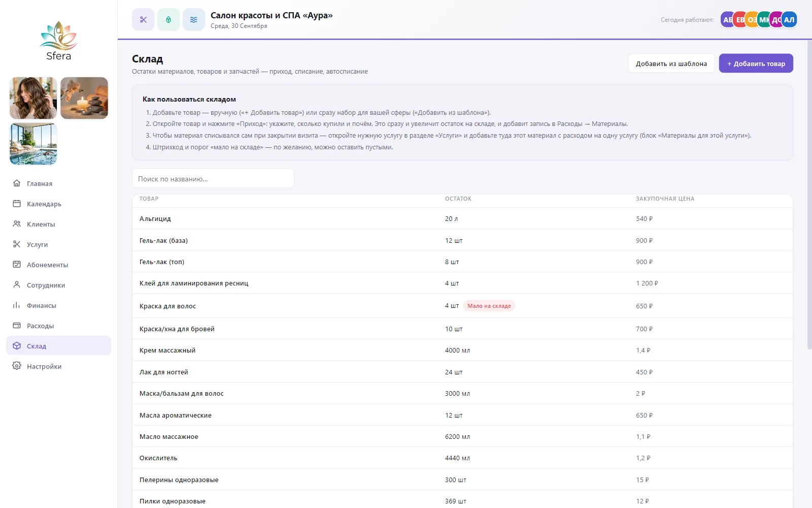Open the Масла ароматические row

pos(462,415)
